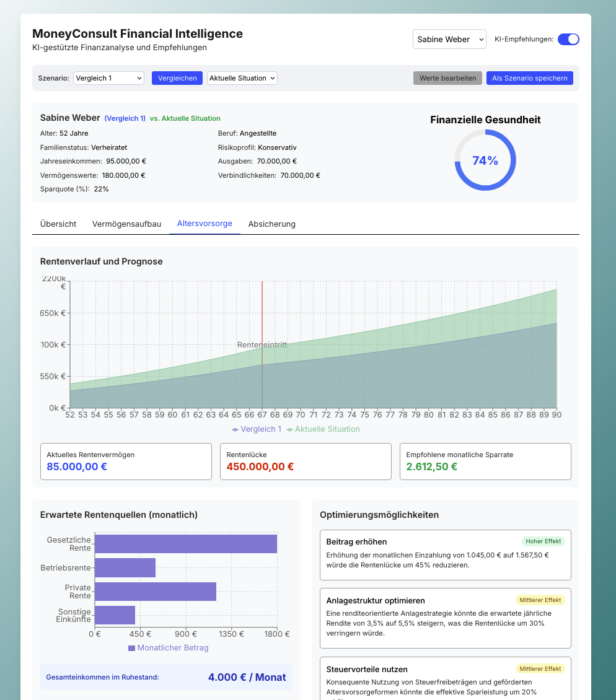Toggle the KI-Empfehlungen switch
Screen dimensions: 616x700
click(x=568, y=39)
